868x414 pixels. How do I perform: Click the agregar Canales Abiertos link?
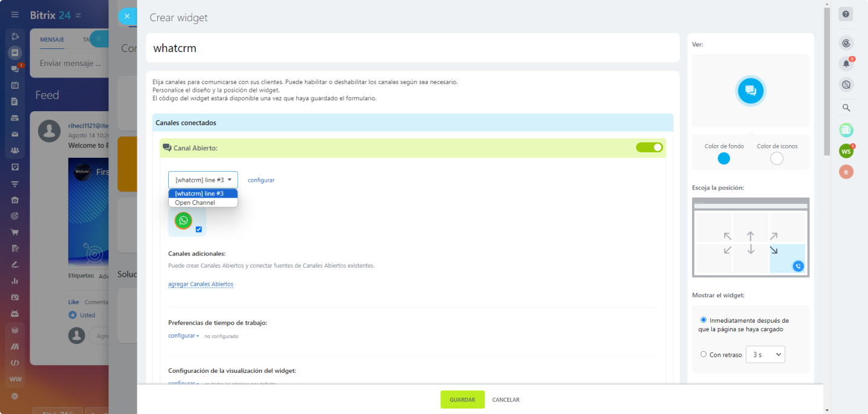(201, 284)
